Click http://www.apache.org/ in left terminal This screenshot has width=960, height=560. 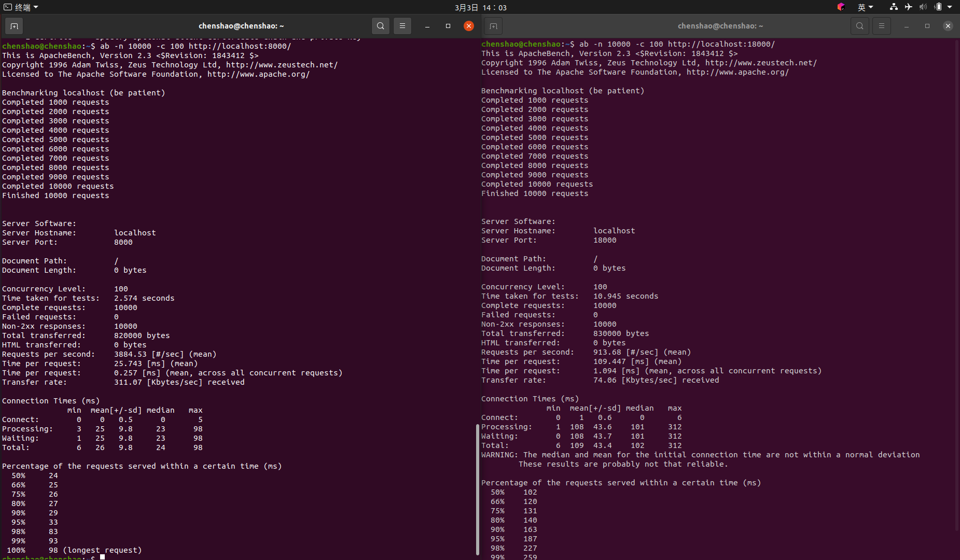pyautogui.click(x=258, y=74)
